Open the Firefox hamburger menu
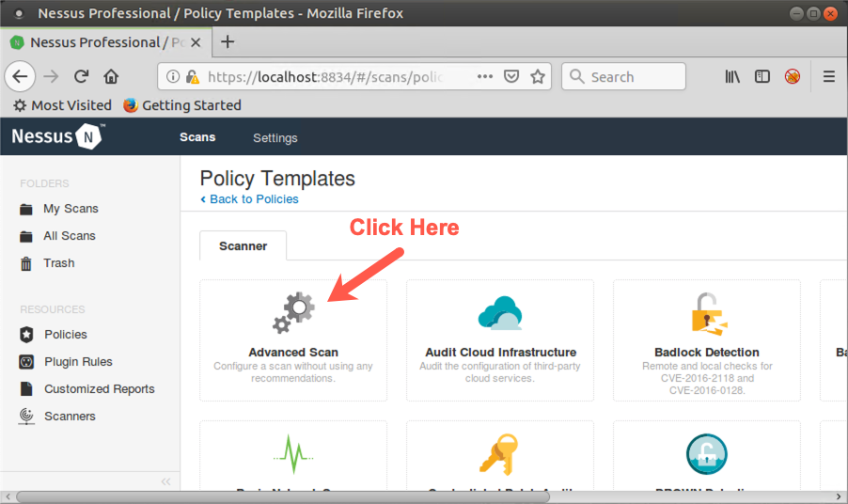This screenshot has height=504, width=848. pos(828,77)
